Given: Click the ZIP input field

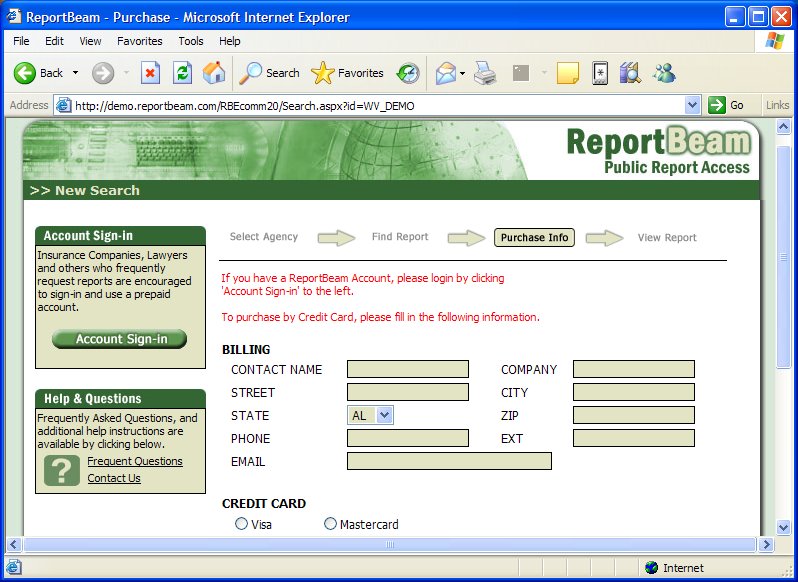Looking at the screenshot, I should click(x=634, y=415).
